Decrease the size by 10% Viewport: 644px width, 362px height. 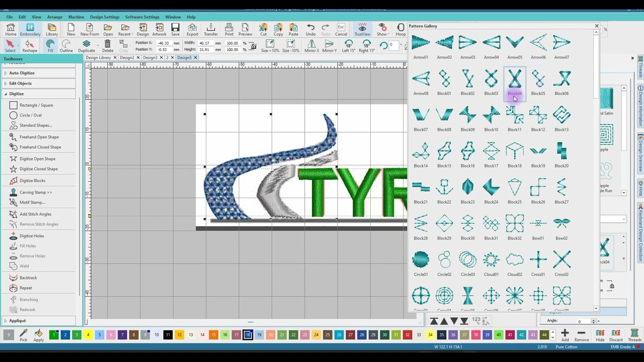point(291,46)
